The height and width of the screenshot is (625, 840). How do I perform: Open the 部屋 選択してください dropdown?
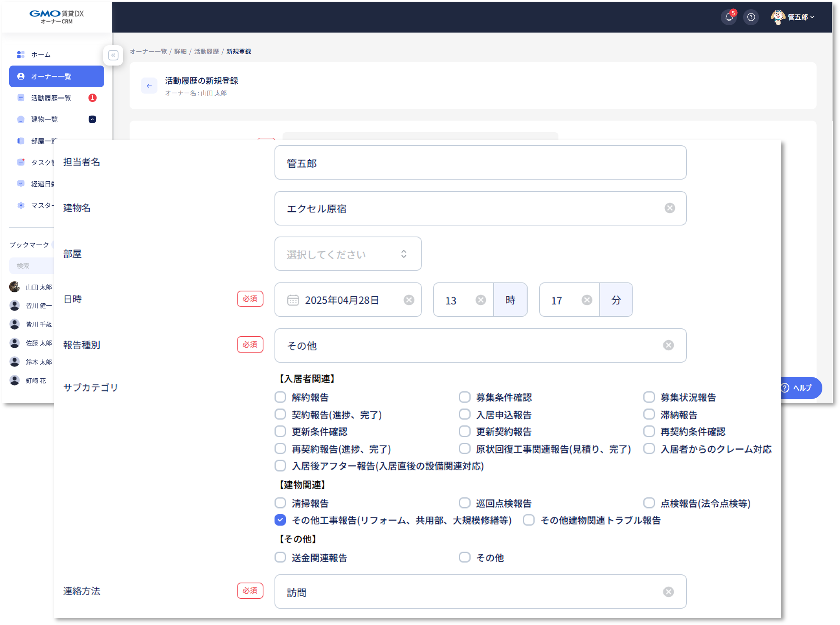click(348, 254)
